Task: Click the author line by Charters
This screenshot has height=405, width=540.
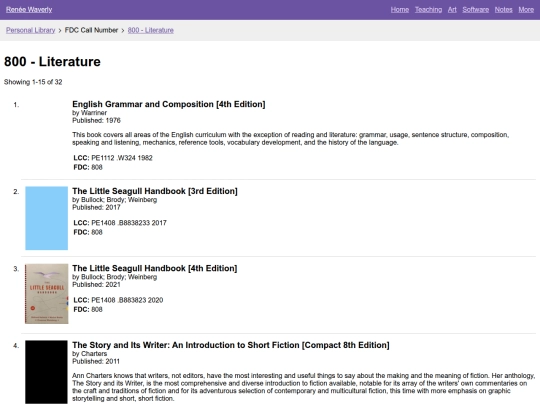Action: click(90, 354)
